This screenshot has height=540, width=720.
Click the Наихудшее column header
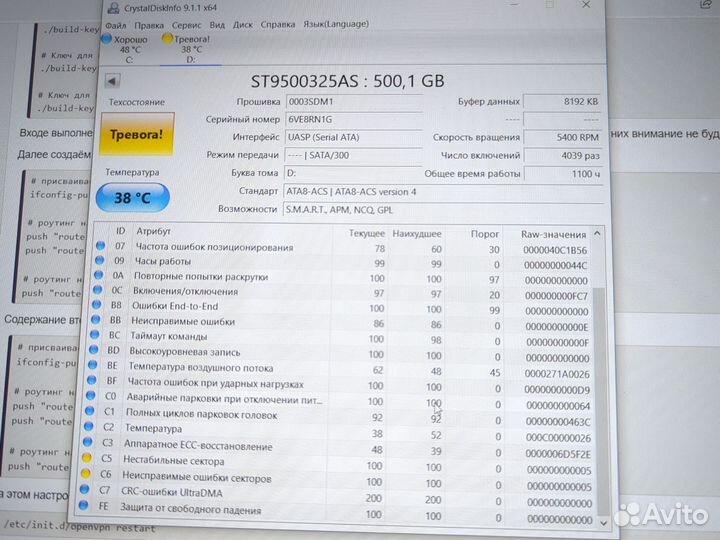(x=416, y=234)
